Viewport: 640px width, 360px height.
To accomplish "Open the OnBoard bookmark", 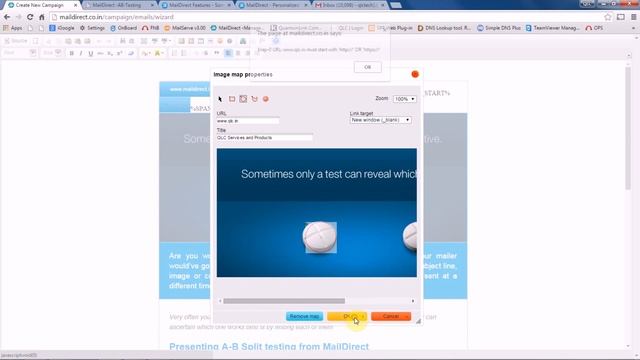I will point(124,28).
